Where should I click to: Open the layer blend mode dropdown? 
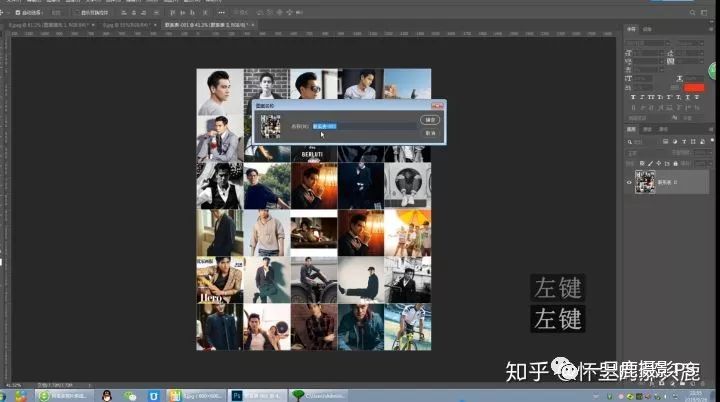click(x=645, y=153)
